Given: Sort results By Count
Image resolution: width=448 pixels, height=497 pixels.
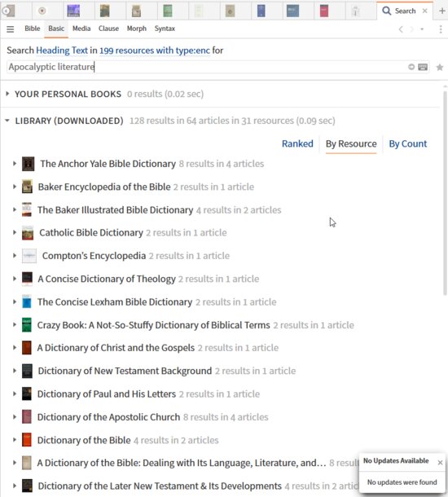Looking at the screenshot, I should tap(408, 144).
